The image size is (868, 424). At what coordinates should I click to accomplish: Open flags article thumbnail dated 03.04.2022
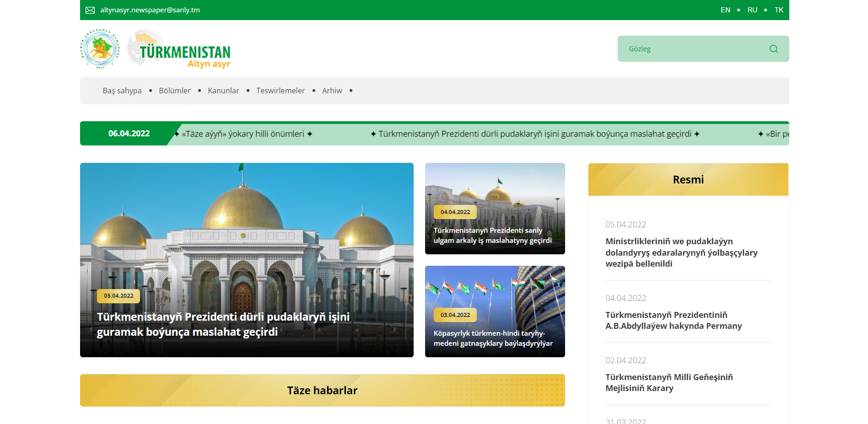[x=495, y=311]
